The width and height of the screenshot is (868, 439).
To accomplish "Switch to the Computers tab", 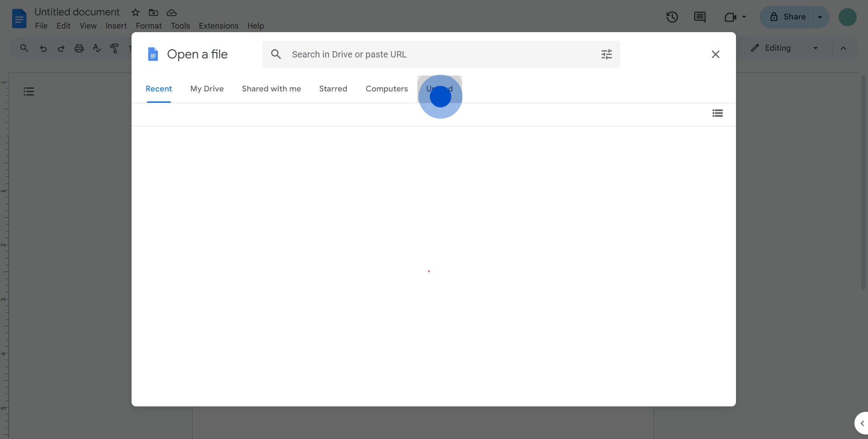I will [387, 89].
